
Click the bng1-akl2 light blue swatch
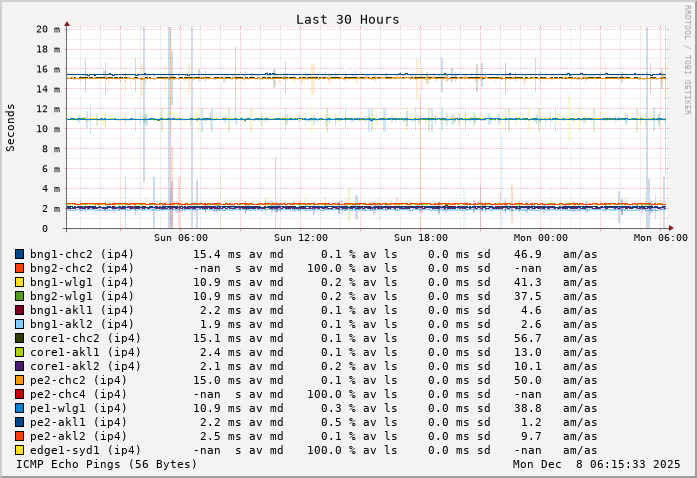(x=19, y=324)
